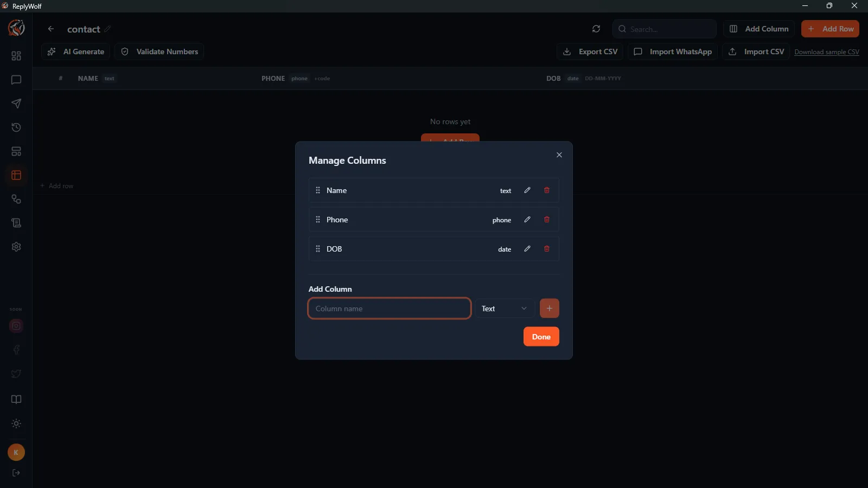Delete the DOB column trash icon
Screen dimensions: 868x488
coord(547,249)
